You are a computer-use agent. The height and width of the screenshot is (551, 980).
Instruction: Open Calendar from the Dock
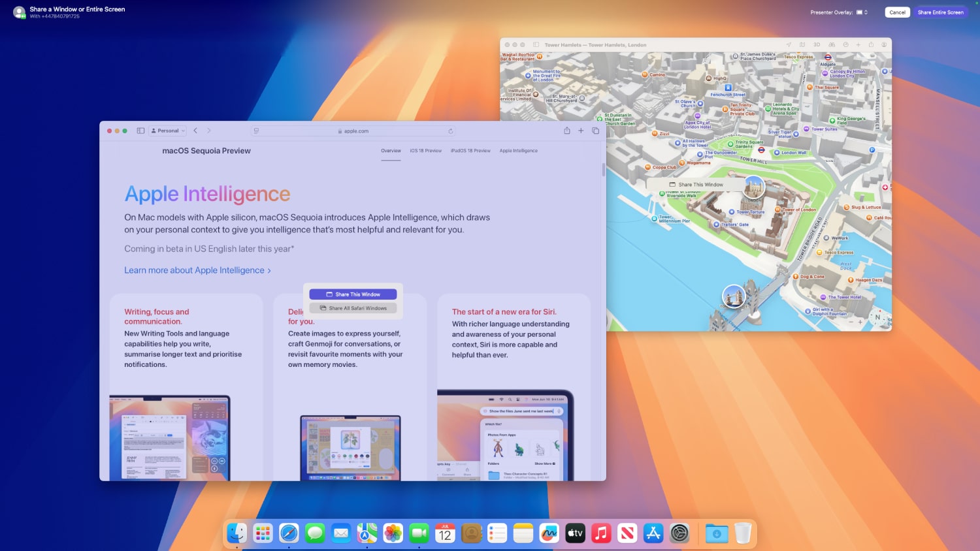445,533
